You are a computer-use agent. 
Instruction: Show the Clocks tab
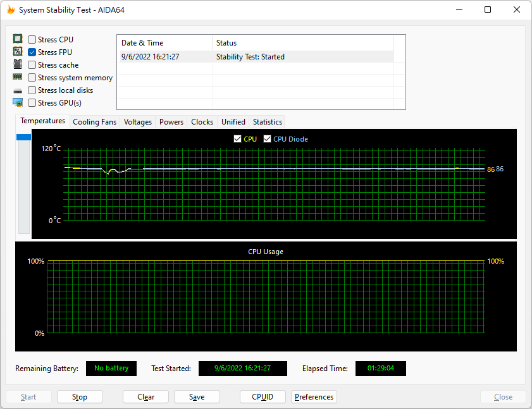coord(202,122)
